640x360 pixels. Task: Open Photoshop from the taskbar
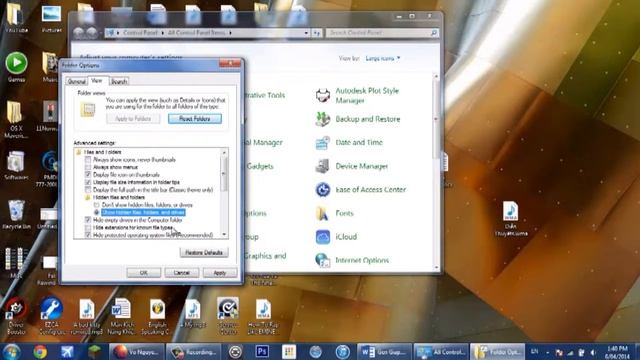(x=262, y=351)
